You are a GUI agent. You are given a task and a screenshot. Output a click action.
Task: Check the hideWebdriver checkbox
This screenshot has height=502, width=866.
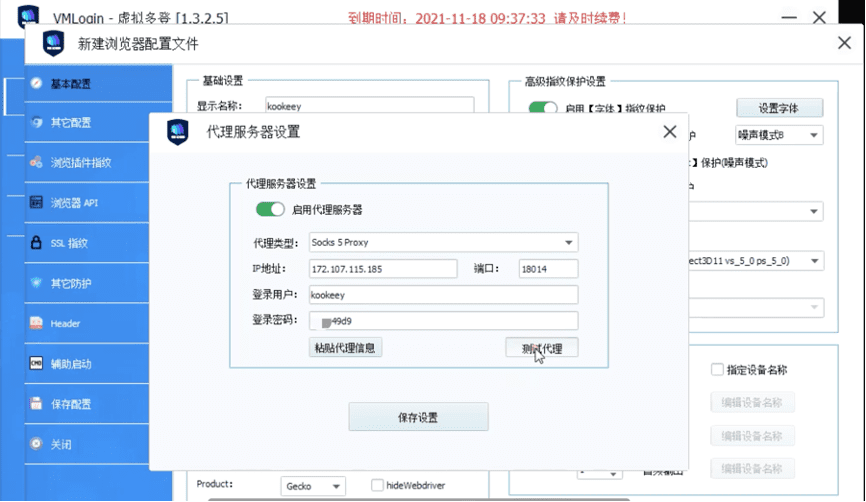[377, 485]
